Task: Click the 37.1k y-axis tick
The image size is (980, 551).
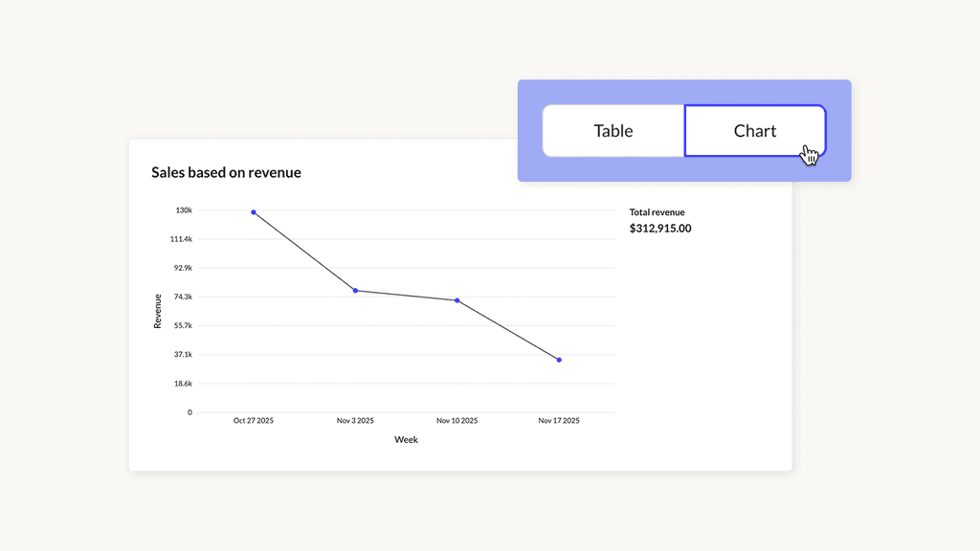Action: (x=182, y=355)
